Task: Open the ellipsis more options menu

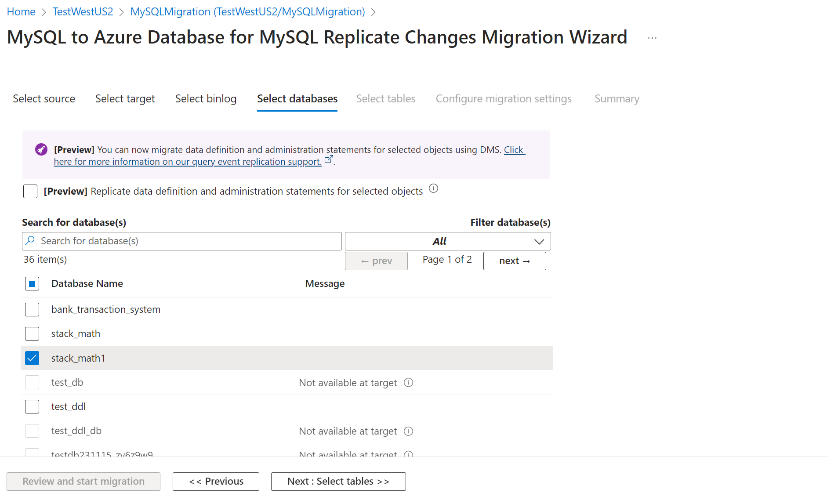Action: coord(652,38)
